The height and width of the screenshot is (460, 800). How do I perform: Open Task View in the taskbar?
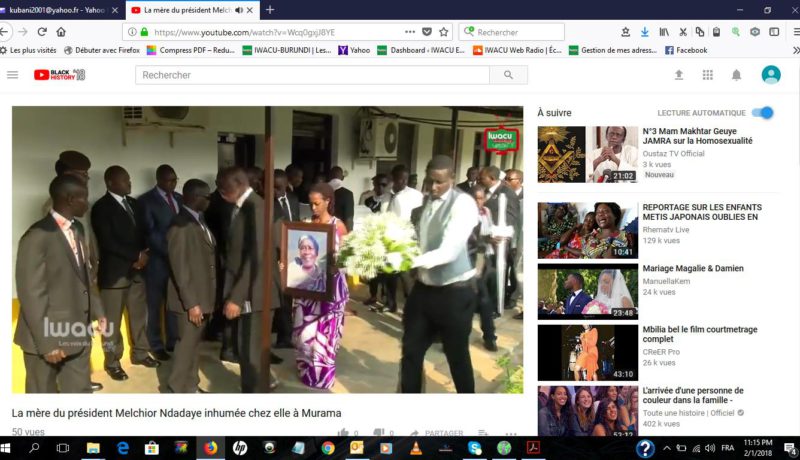coord(63,448)
